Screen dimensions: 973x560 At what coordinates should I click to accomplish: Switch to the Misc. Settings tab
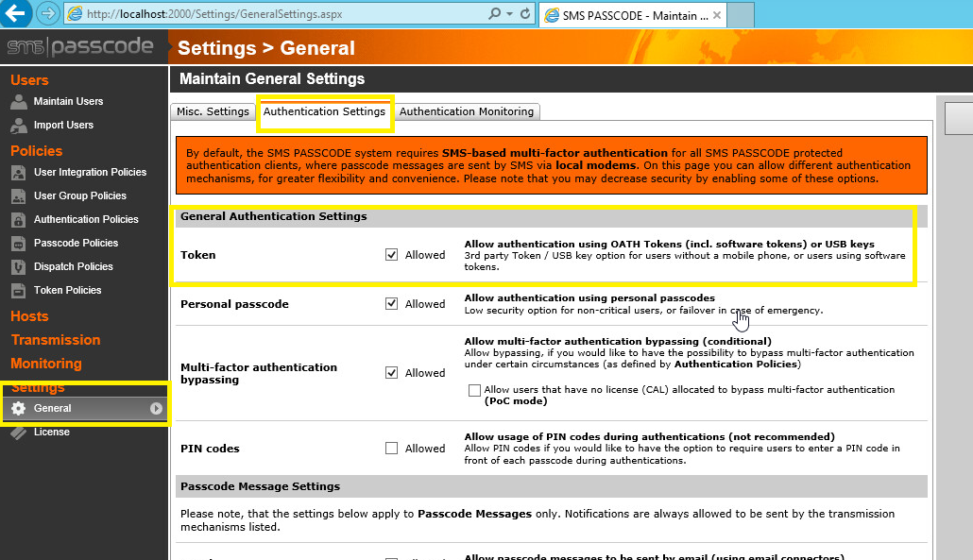pos(213,111)
